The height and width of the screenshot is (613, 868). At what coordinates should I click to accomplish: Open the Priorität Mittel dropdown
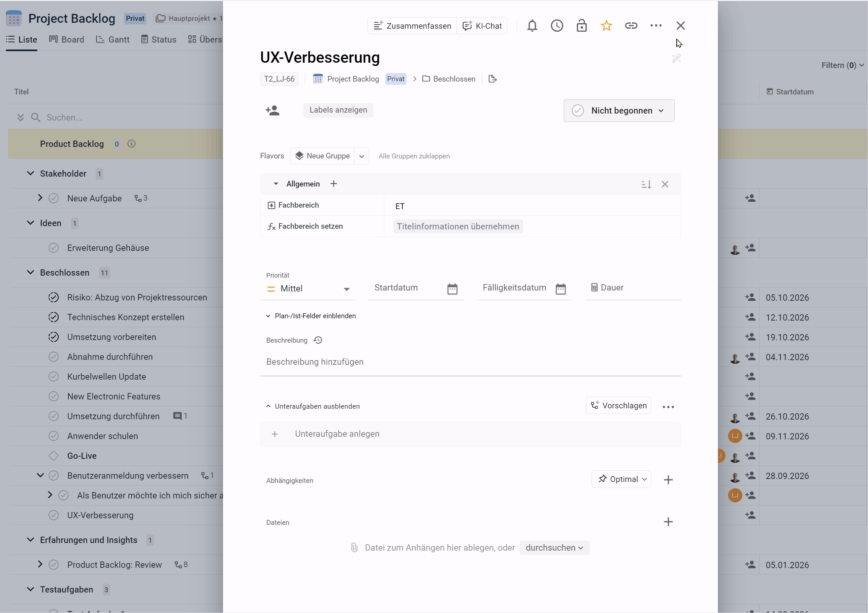(x=308, y=289)
